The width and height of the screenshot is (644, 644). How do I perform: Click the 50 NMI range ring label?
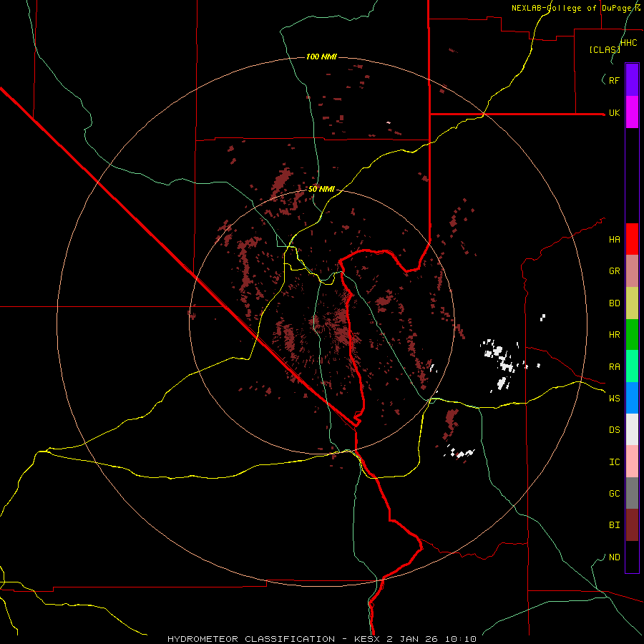coord(321,190)
